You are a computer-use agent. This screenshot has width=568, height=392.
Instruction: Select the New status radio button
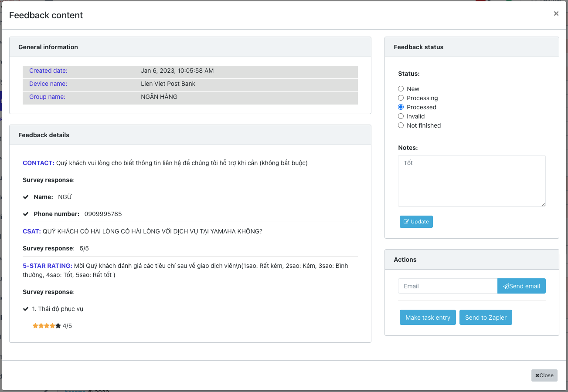click(401, 89)
